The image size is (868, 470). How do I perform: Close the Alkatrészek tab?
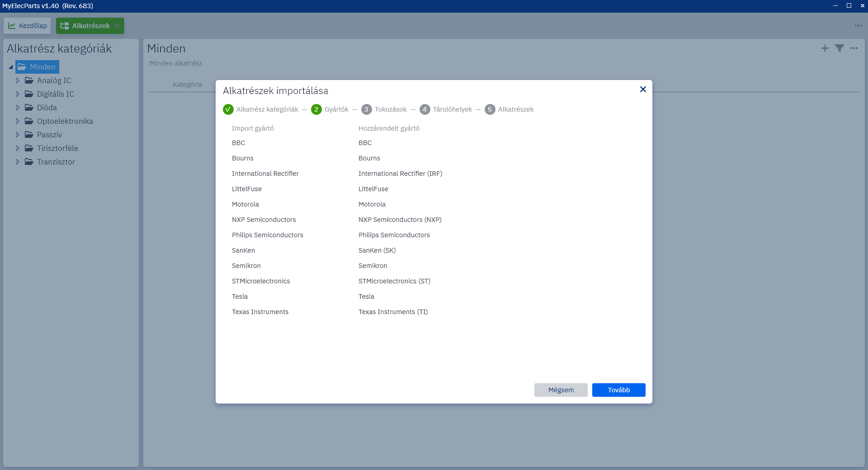click(x=117, y=26)
